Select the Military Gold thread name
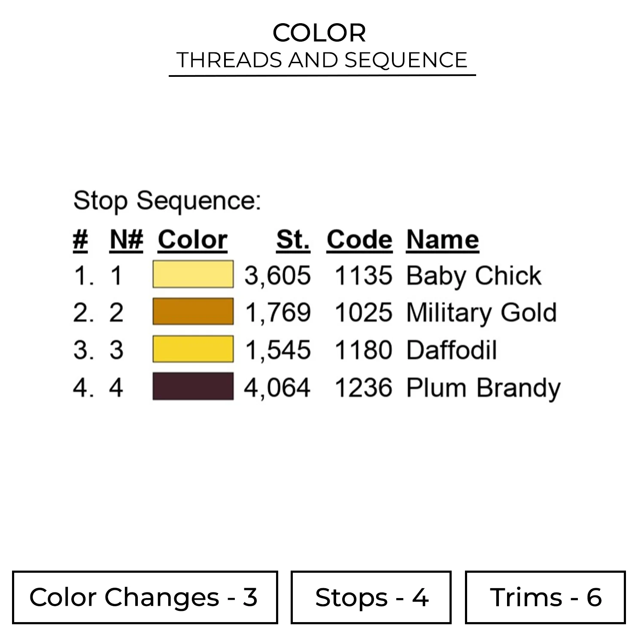644x644 pixels. (481, 313)
